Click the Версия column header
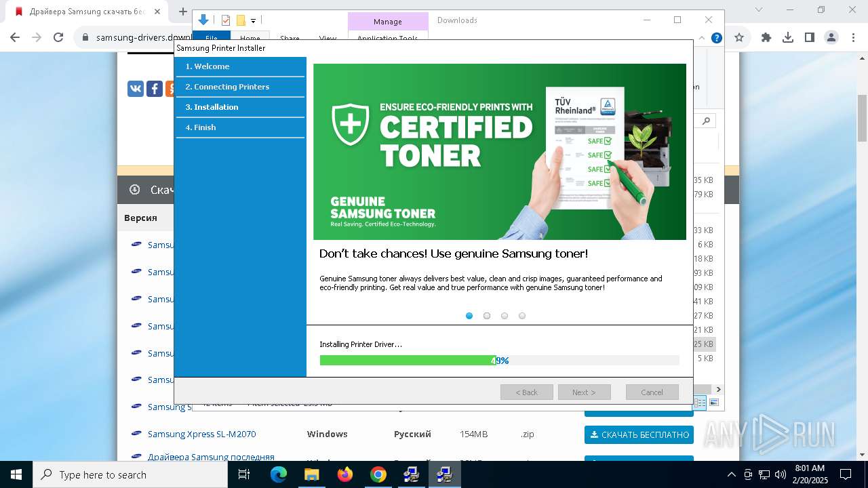The image size is (868, 488). (x=140, y=218)
